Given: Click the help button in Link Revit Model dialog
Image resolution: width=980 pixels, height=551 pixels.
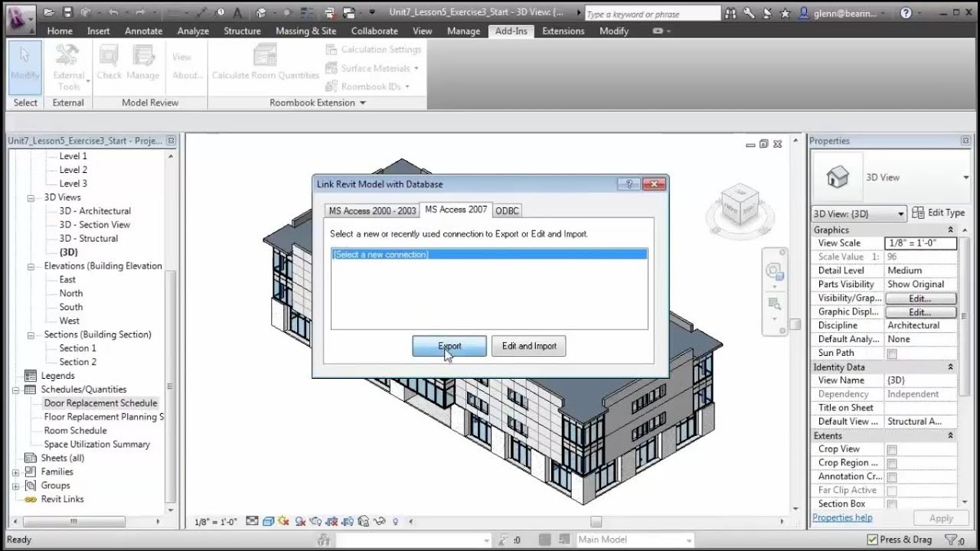Looking at the screenshot, I should click(629, 184).
